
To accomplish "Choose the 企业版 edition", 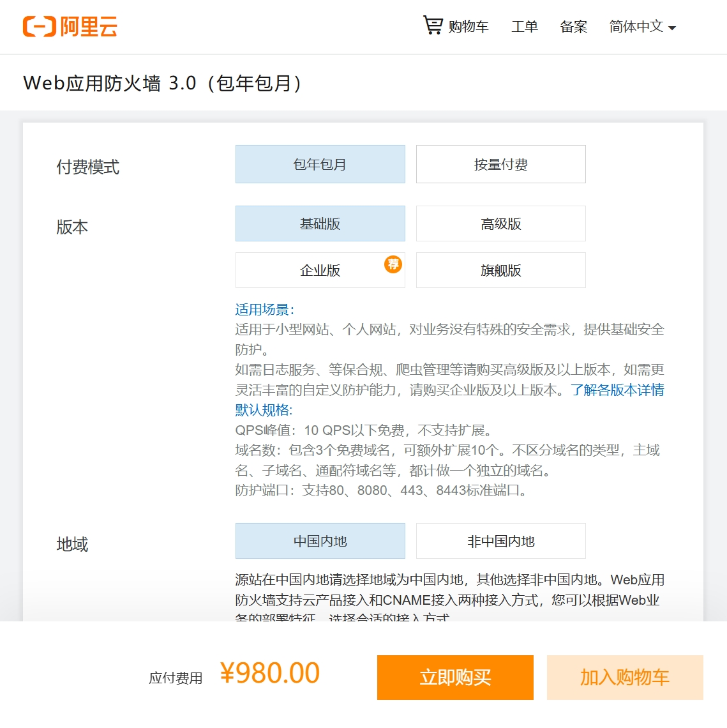I will [320, 269].
